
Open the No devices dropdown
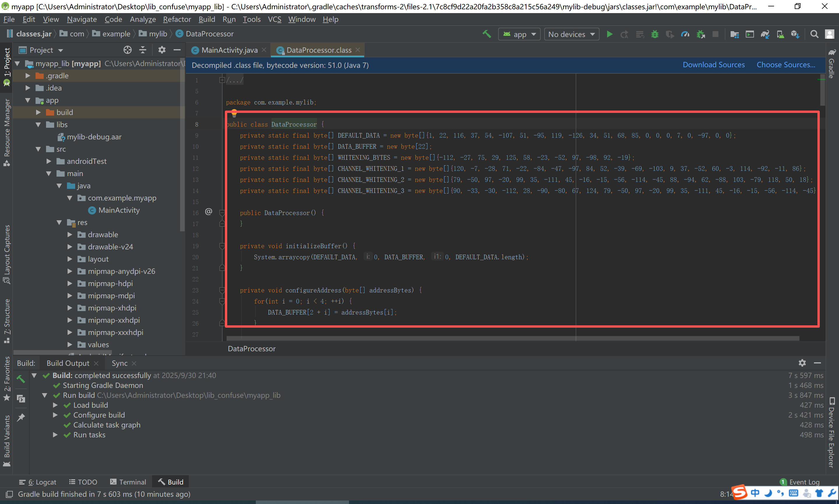pyautogui.click(x=572, y=34)
